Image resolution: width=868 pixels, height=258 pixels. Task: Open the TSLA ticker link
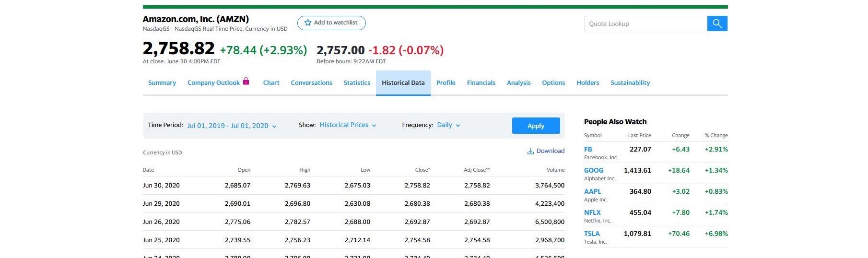point(592,234)
